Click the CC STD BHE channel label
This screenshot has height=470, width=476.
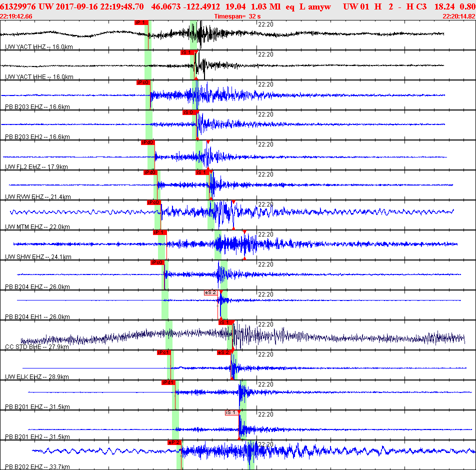point(36,346)
